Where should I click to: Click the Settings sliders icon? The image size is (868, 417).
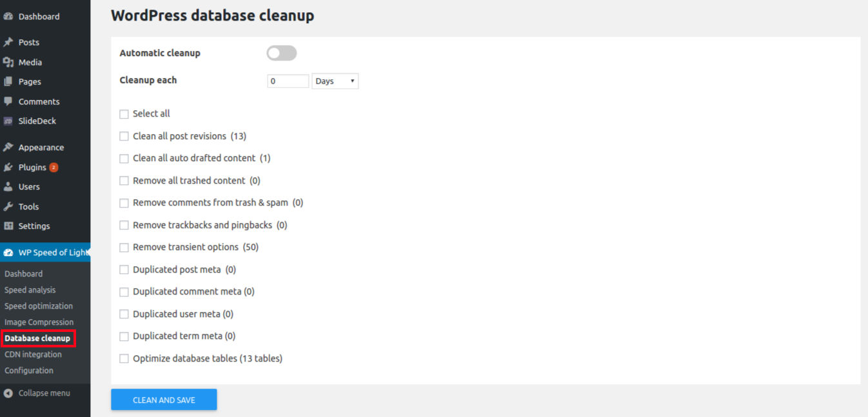[x=8, y=226]
